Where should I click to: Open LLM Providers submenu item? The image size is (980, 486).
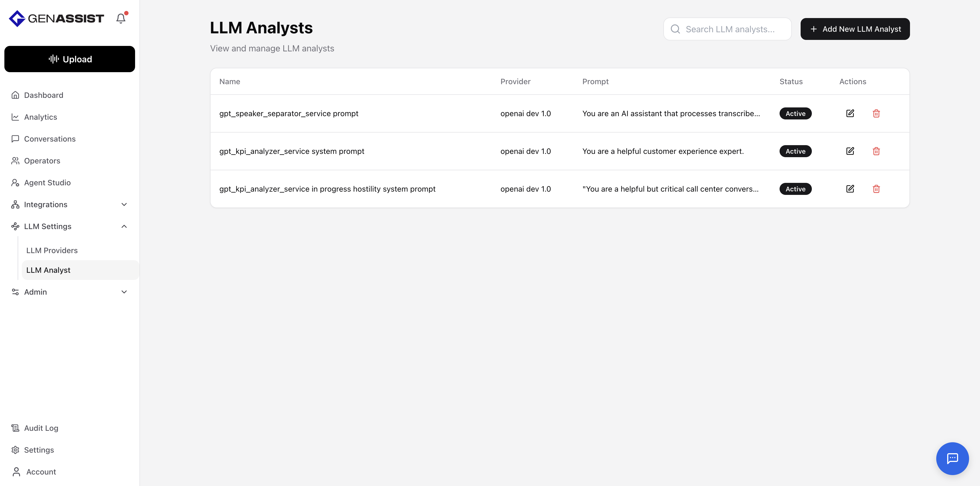pos(52,250)
